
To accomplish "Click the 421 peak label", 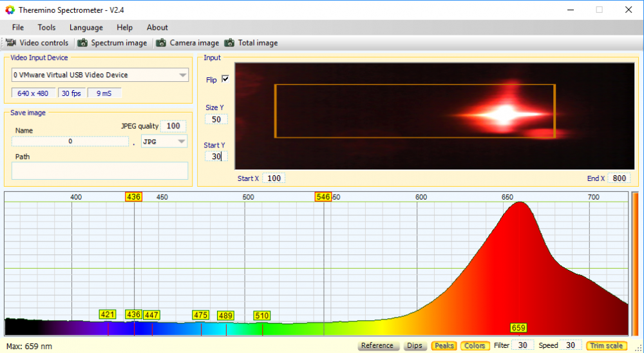I will 108,314.
